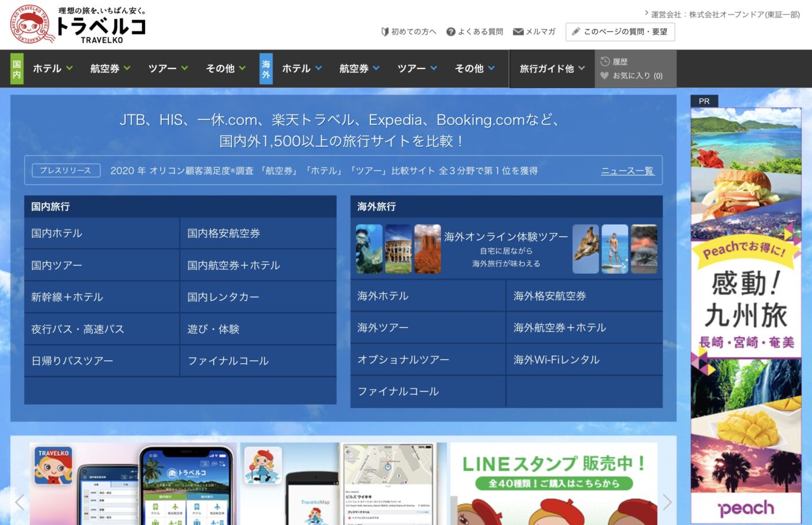Expand the domestic 航空券 menu
Screen dimensions: 812x525
click(110, 68)
